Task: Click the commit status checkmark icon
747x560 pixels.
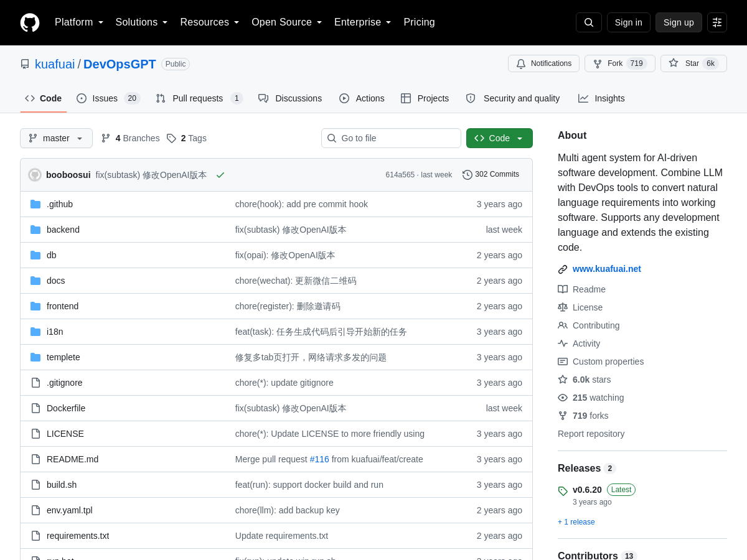Action: [x=220, y=175]
